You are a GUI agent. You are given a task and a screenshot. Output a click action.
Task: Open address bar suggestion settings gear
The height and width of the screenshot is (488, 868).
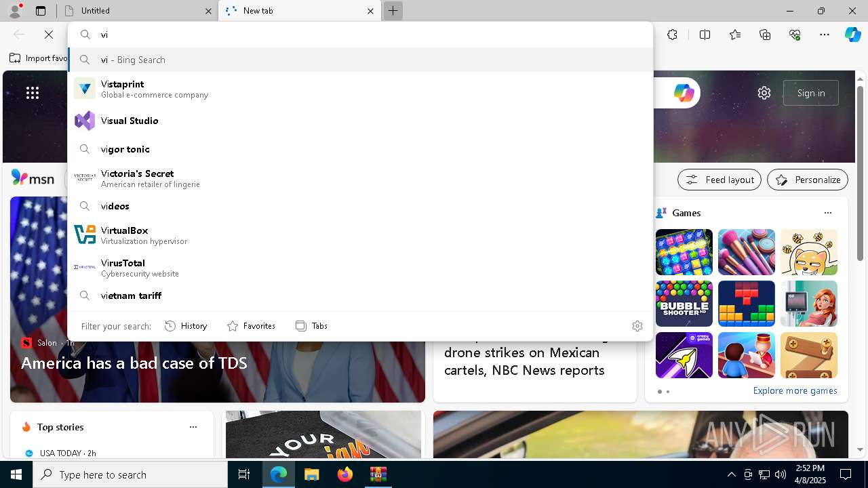tap(637, 326)
